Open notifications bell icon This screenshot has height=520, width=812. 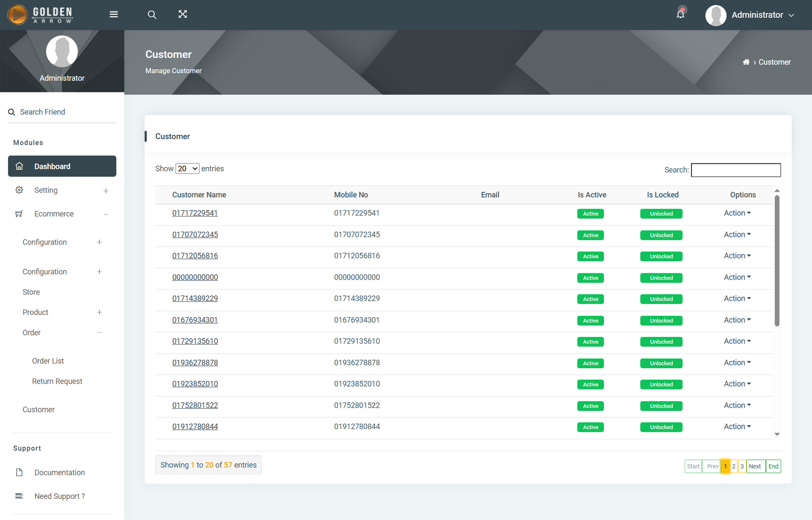pos(681,14)
